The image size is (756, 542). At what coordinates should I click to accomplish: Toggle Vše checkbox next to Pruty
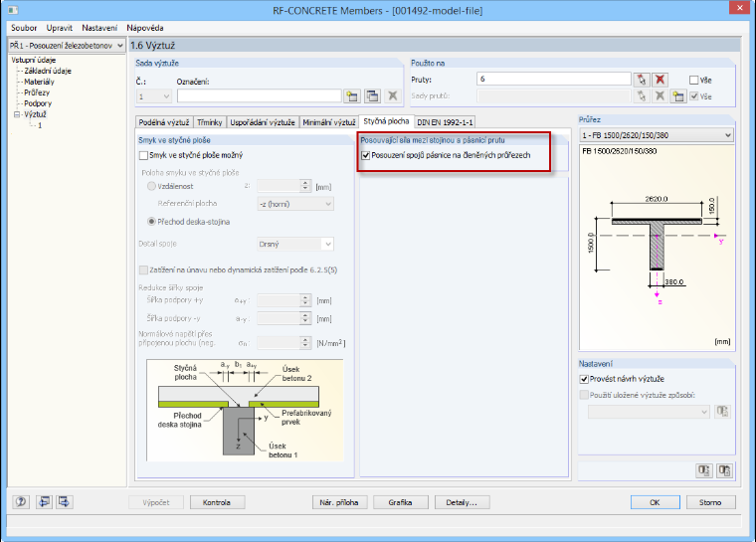tap(693, 80)
